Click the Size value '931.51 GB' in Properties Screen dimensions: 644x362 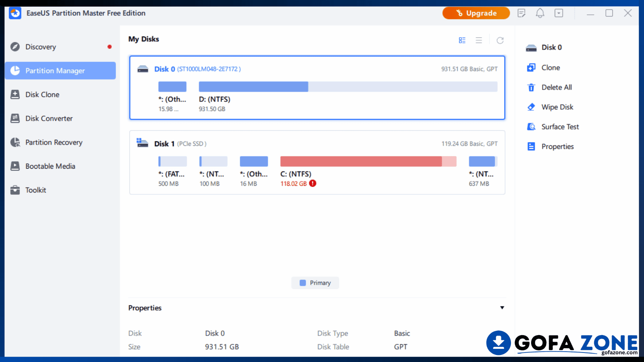click(x=222, y=347)
